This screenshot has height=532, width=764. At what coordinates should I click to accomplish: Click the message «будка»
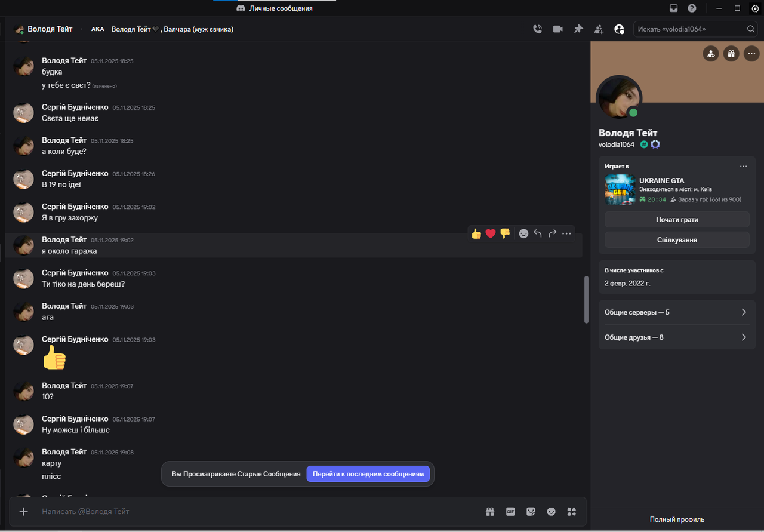pyautogui.click(x=52, y=72)
